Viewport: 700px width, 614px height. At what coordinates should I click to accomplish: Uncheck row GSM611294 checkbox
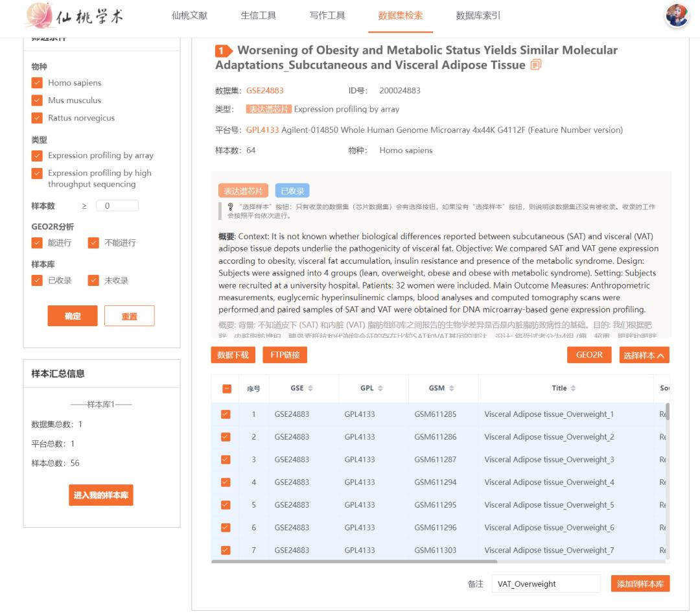coord(226,482)
